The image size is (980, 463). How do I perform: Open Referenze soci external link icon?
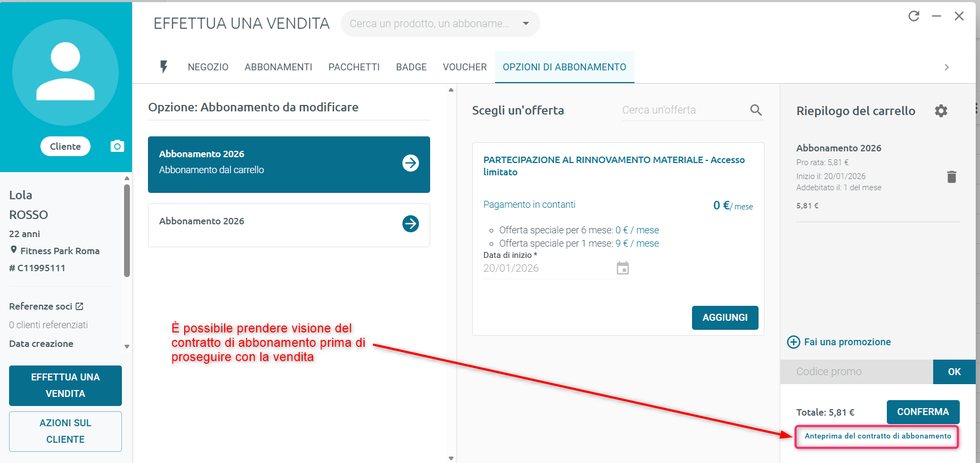(x=79, y=306)
